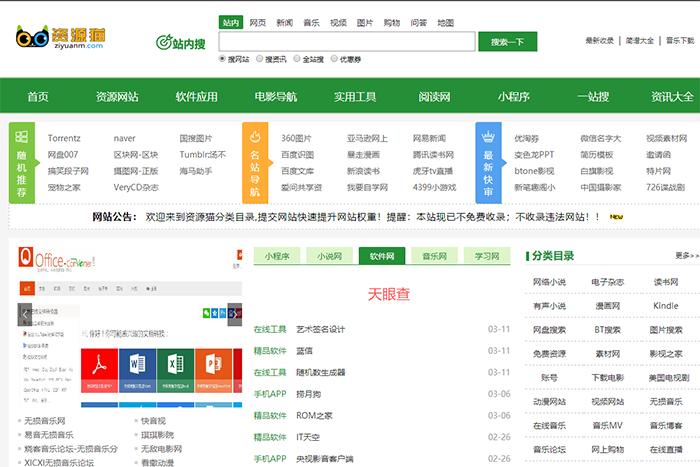This screenshot has height=467, width=700.
Task: Open the 美国电视剧 category link
Action: [x=669, y=378]
